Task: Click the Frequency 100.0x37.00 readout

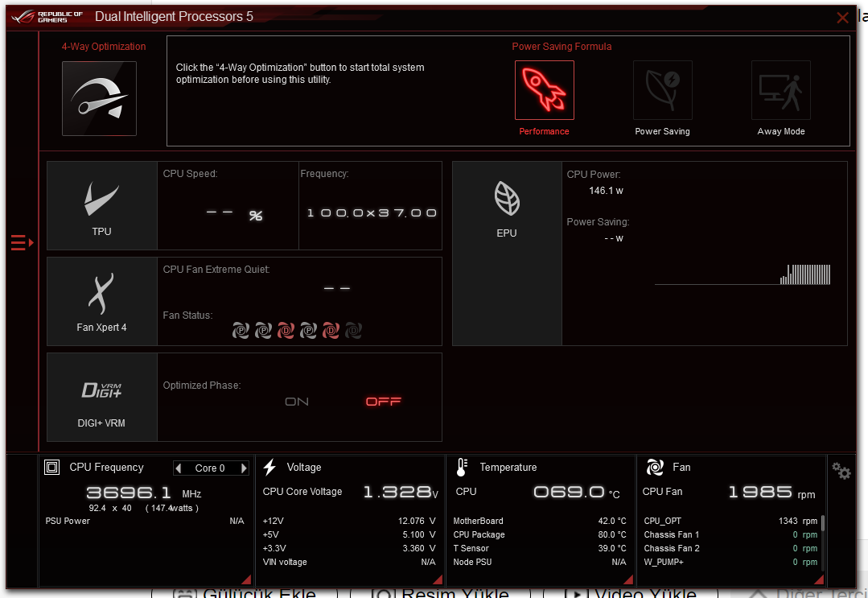Action: (x=372, y=213)
